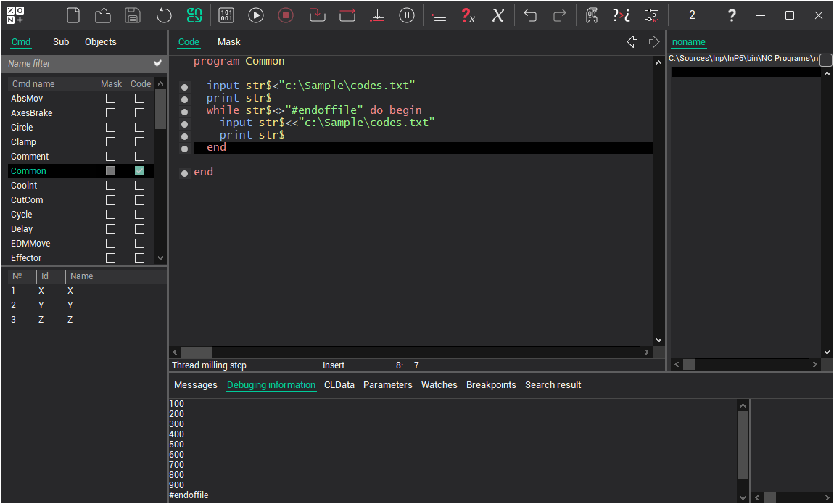Check the Code box for Clamp

[x=139, y=142]
